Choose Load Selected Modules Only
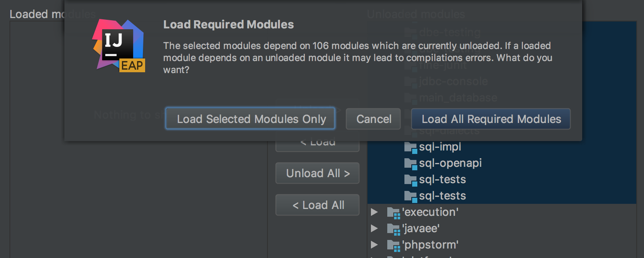Image resolution: width=644 pixels, height=258 pixels. 250,119
